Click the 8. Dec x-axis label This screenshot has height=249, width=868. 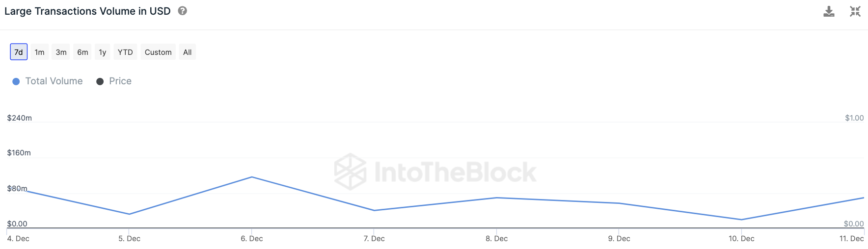click(x=496, y=239)
